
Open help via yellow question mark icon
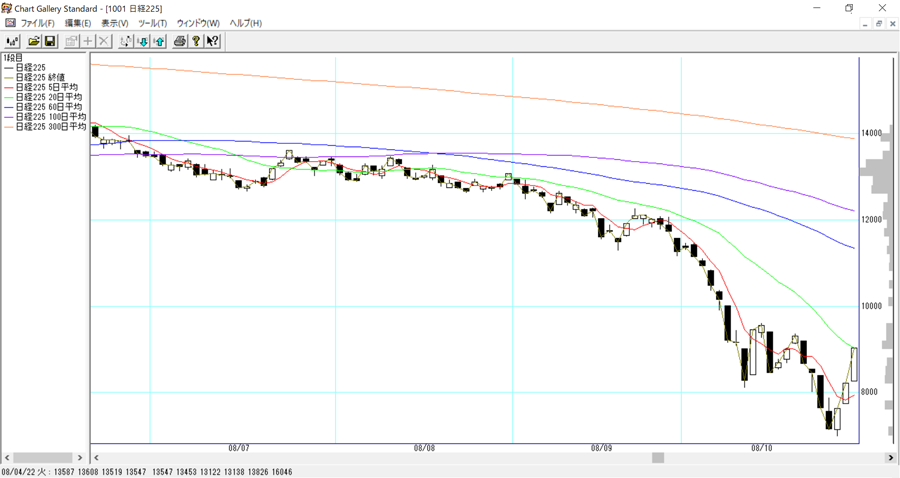196,41
